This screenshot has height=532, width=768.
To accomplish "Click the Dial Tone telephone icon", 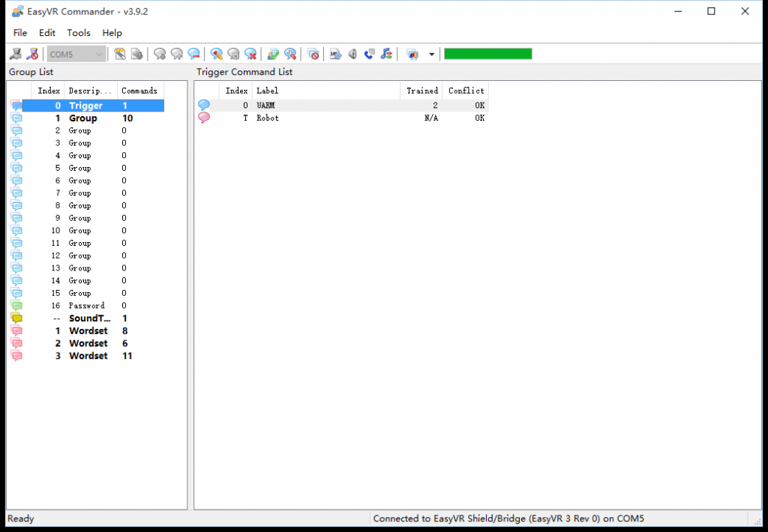I will click(x=370, y=54).
